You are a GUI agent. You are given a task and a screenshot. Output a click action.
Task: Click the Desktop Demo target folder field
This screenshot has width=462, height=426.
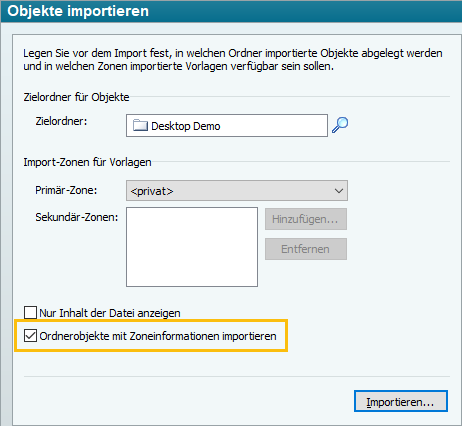pyautogui.click(x=227, y=126)
